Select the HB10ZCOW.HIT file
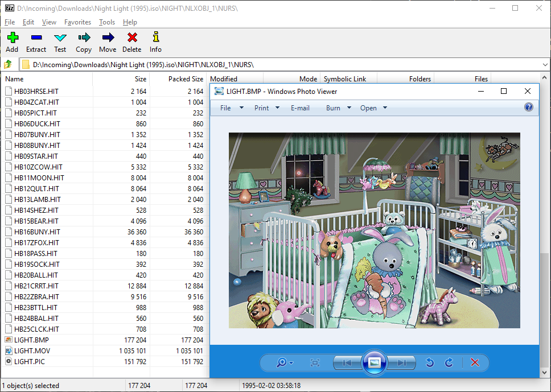The height and width of the screenshot is (392, 551). (x=38, y=167)
